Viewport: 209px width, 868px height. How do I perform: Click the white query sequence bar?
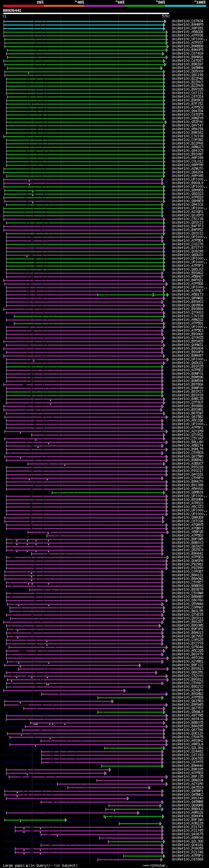coord(86,13)
